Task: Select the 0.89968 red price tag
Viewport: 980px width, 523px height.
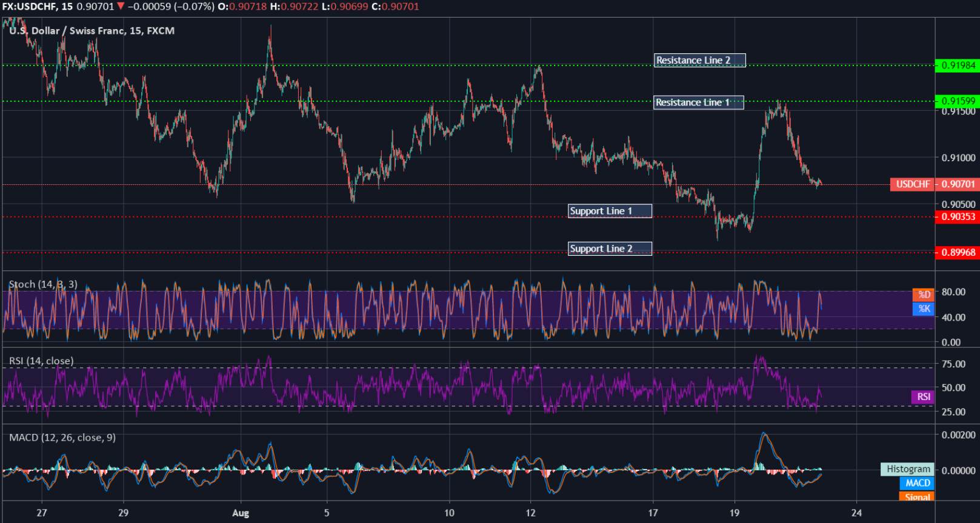Action: coord(958,252)
